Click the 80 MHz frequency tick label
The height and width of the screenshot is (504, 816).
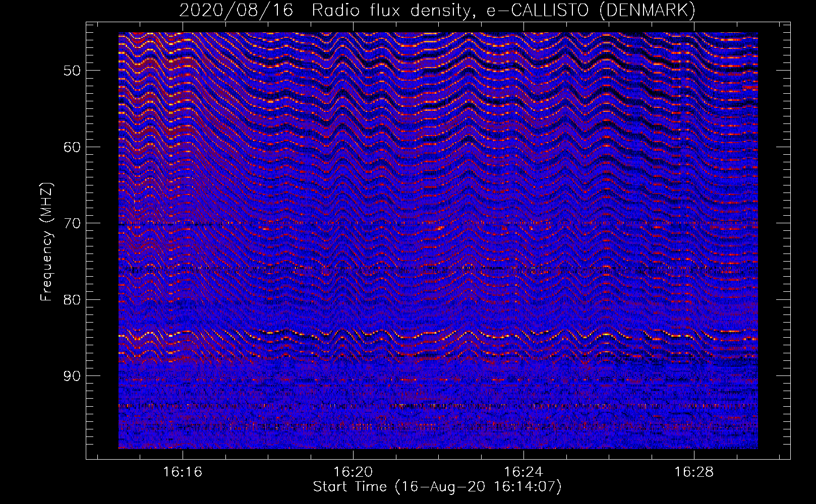[72, 300]
